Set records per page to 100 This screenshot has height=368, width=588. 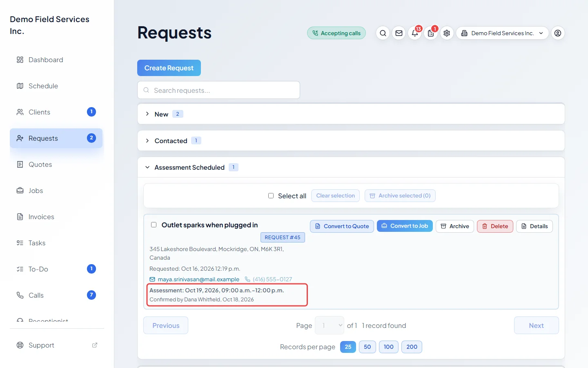coord(389,347)
